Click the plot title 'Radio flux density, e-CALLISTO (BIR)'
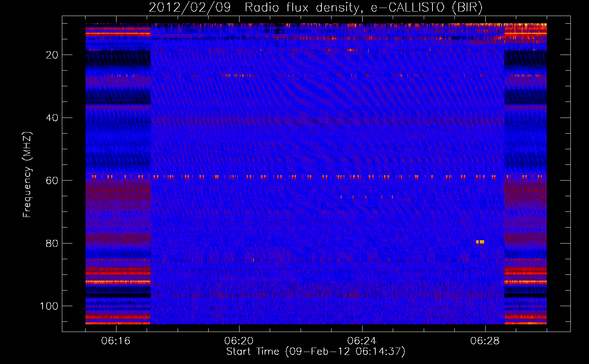This screenshot has width=589, height=364. pyautogui.click(x=364, y=8)
